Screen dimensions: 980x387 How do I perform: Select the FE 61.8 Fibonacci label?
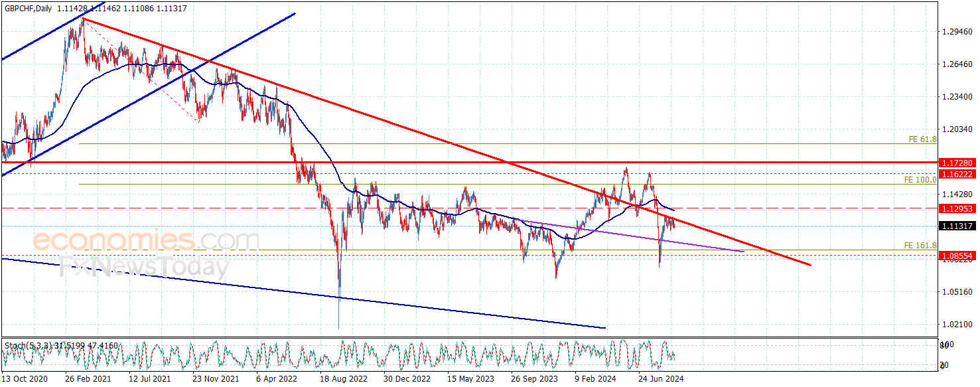tap(922, 139)
